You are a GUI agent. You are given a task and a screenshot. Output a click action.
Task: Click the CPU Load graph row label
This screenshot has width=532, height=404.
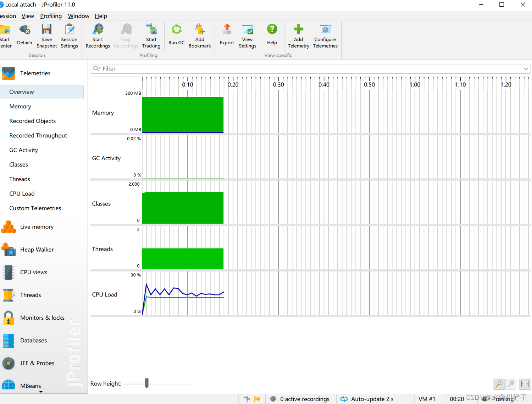tap(105, 294)
